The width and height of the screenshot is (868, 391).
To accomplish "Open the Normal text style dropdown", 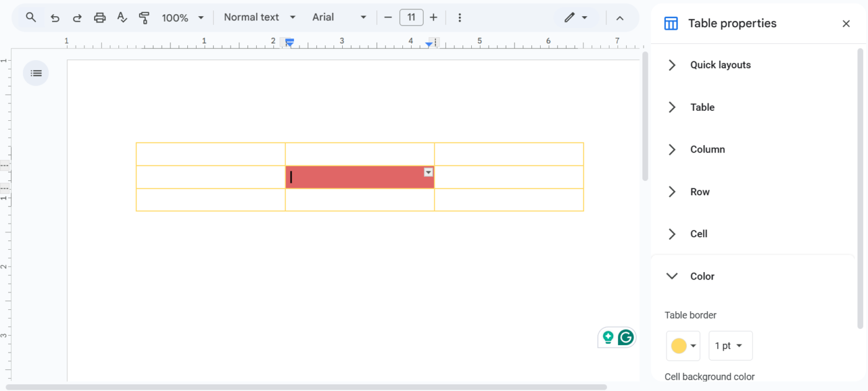I will 260,17.
